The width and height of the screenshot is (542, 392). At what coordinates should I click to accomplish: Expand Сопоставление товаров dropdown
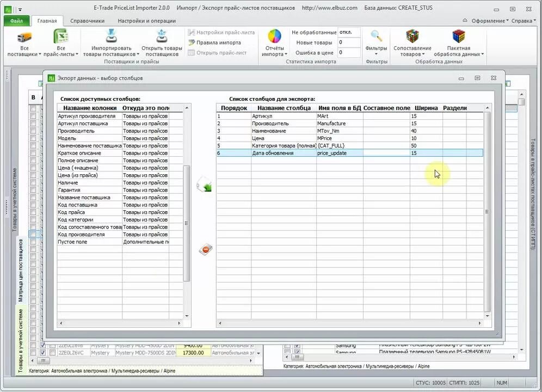423,54
